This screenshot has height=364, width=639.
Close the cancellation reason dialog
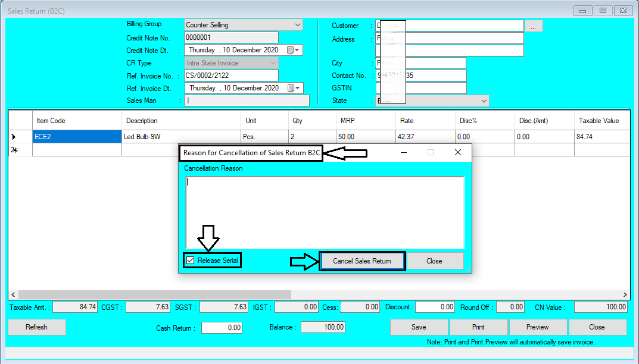tap(435, 261)
